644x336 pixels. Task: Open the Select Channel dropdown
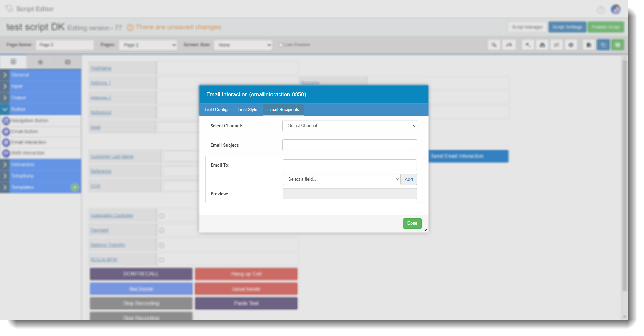(350, 126)
